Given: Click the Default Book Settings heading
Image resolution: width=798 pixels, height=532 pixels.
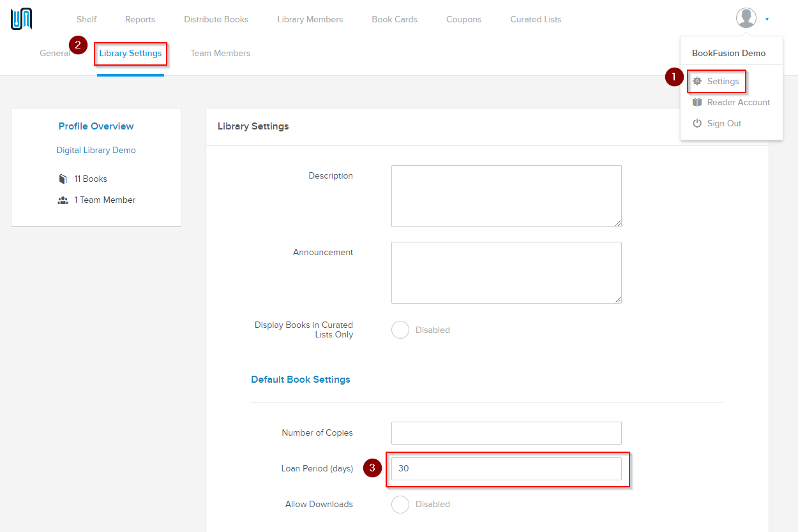Looking at the screenshot, I should (x=301, y=379).
